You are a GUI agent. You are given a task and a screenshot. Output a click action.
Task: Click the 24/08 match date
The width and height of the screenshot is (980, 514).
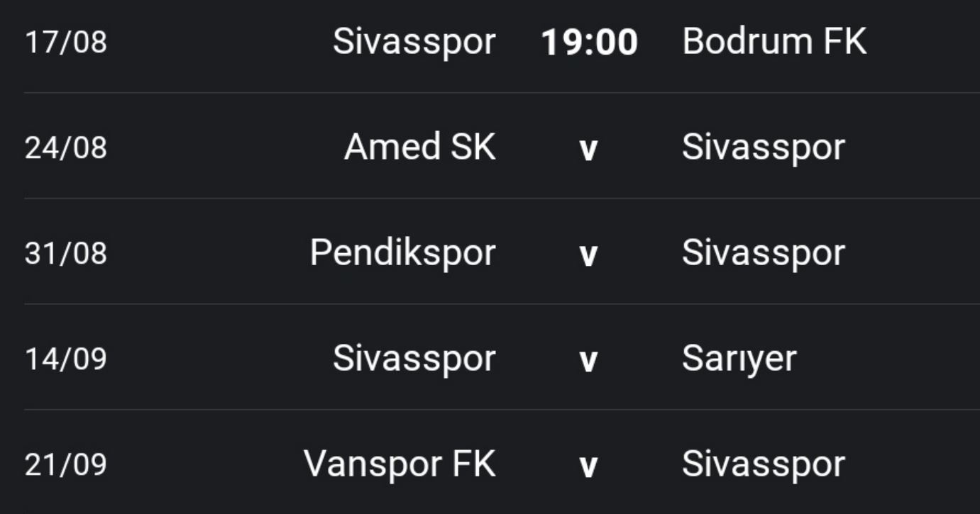pyautogui.click(x=66, y=148)
